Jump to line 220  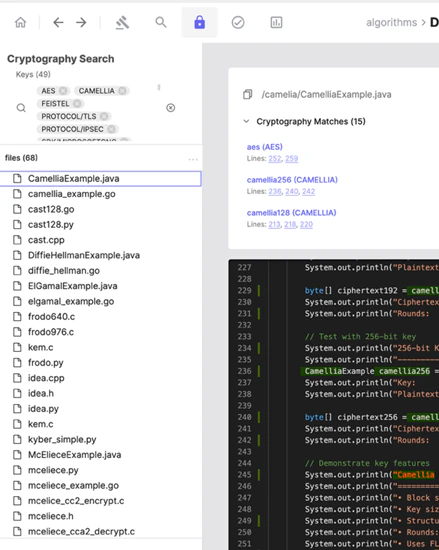click(x=306, y=224)
